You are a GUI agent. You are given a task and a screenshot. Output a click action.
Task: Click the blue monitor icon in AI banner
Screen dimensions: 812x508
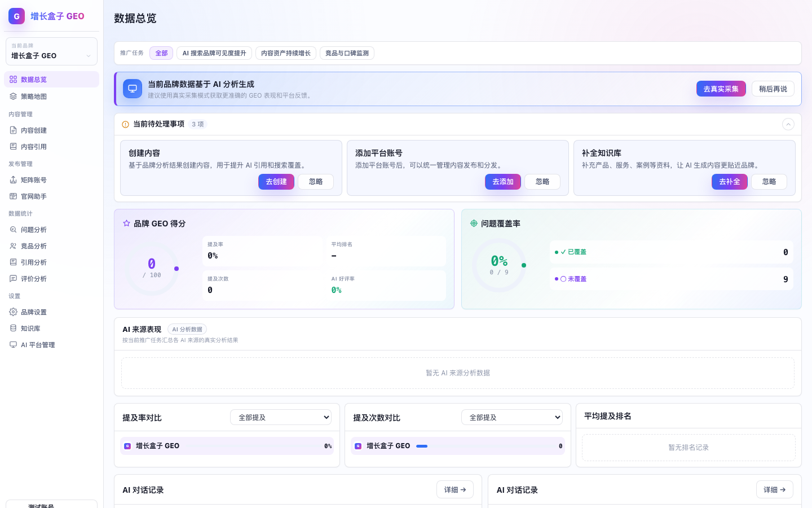133,89
